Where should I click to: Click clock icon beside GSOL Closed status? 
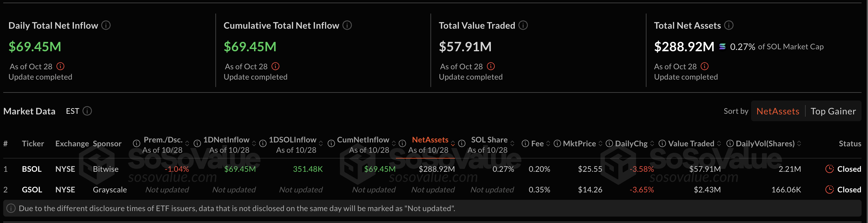click(830, 189)
